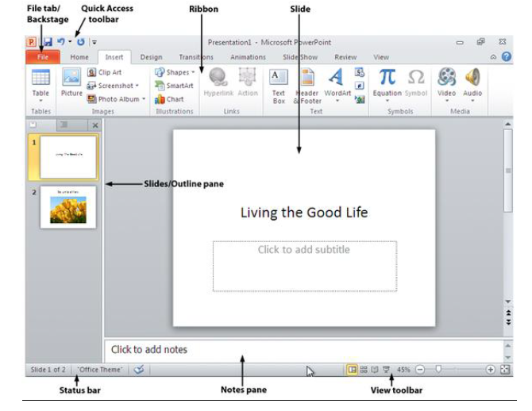Image resolution: width=532 pixels, height=411 pixels.
Task: Click the Zoom In plus button
Action: pyautogui.click(x=490, y=370)
